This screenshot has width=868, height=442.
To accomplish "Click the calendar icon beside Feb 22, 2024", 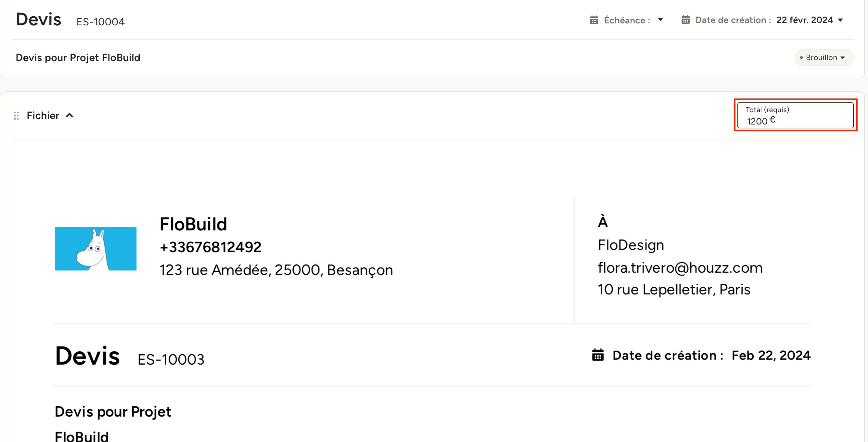I will (598, 355).
